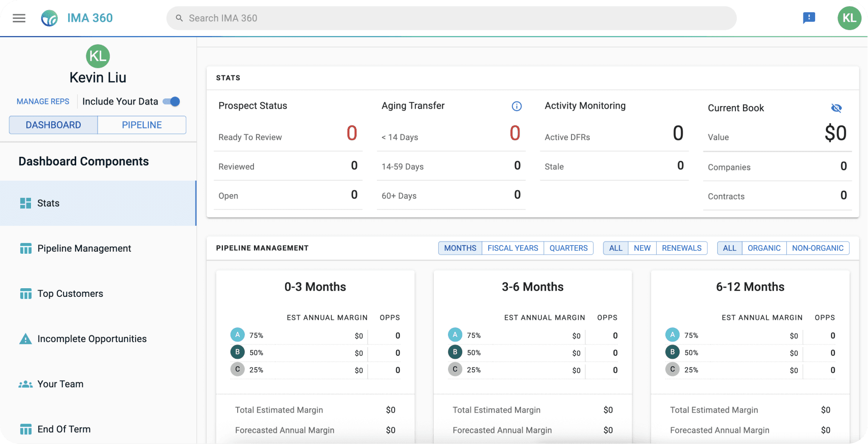The height and width of the screenshot is (444, 868).
Task: Focus the Search IMA 360 field
Action: [x=452, y=18]
